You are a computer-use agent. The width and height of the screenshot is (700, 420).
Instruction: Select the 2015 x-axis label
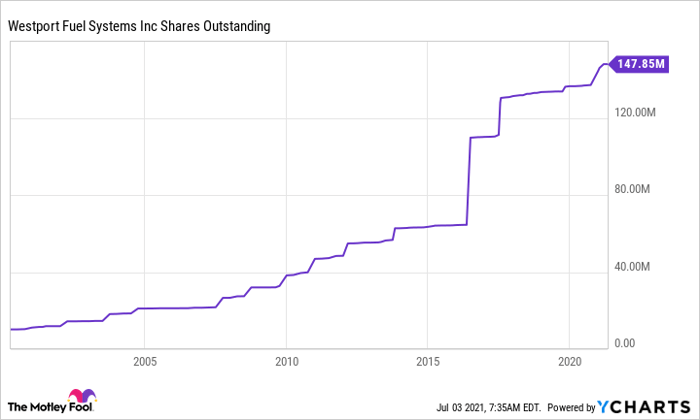[x=428, y=360]
